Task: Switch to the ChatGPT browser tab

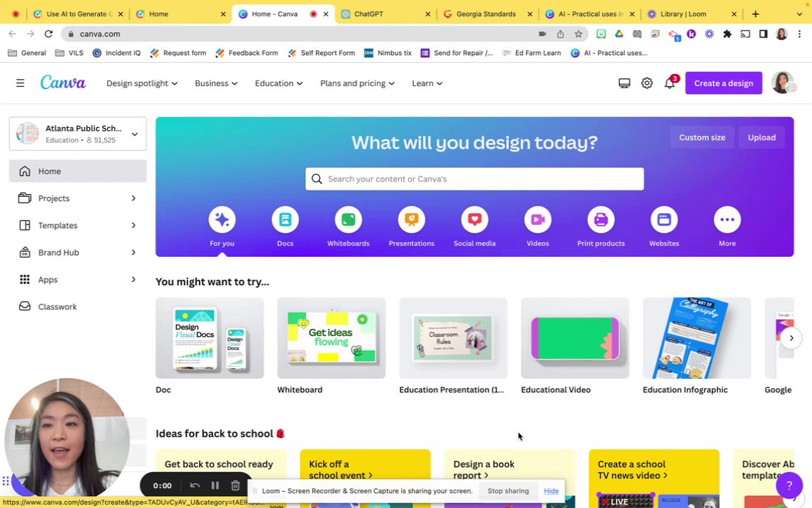Action: point(386,14)
